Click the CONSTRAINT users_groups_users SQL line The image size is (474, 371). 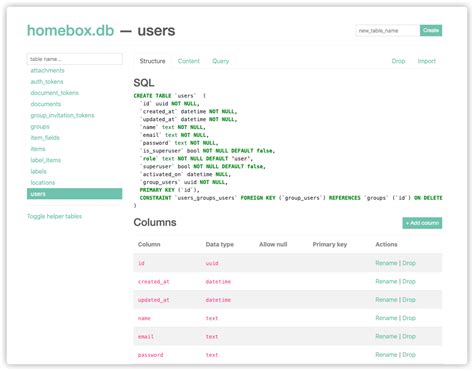coord(291,198)
